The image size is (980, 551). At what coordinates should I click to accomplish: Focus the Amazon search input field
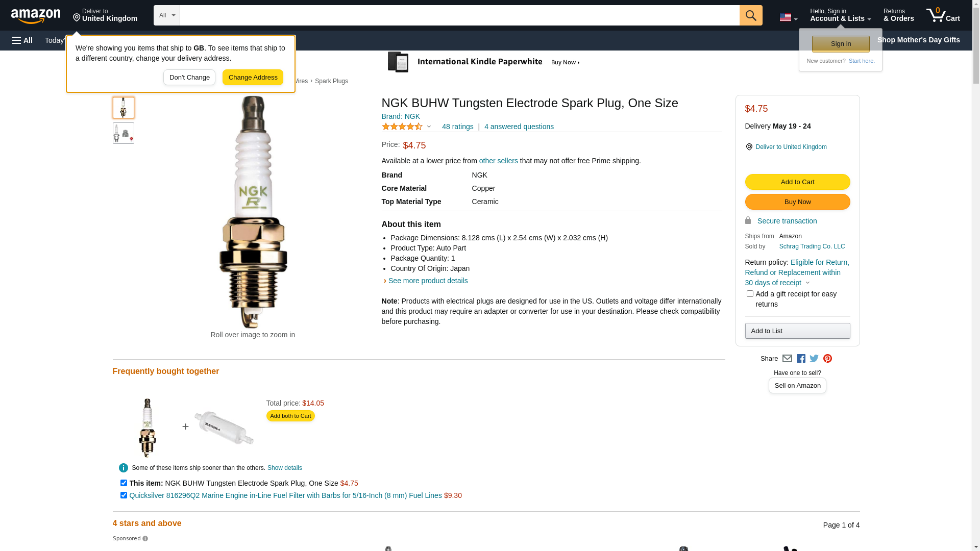point(459,15)
